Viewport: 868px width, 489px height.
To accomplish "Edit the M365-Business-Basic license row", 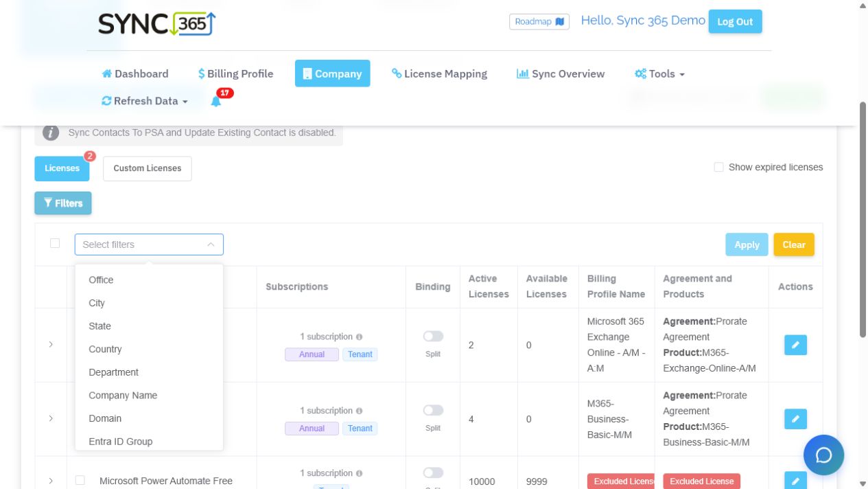I will [795, 418].
